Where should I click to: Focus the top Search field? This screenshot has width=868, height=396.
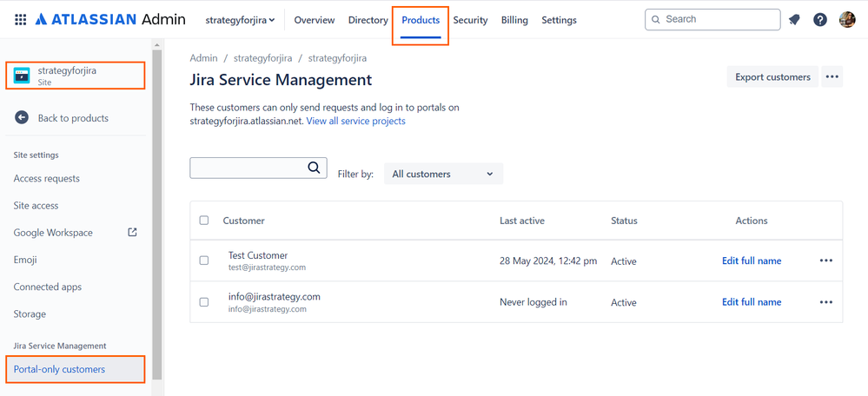coord(712,19)
